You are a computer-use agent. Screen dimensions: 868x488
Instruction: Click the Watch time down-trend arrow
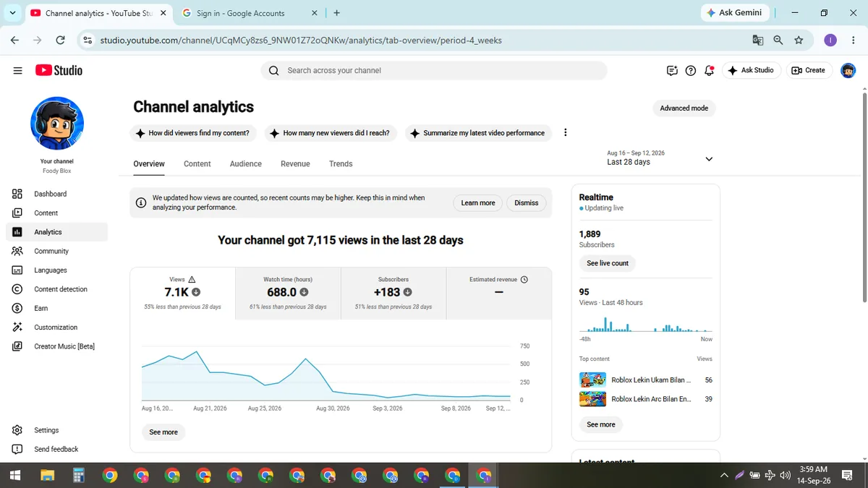(304, 292)
